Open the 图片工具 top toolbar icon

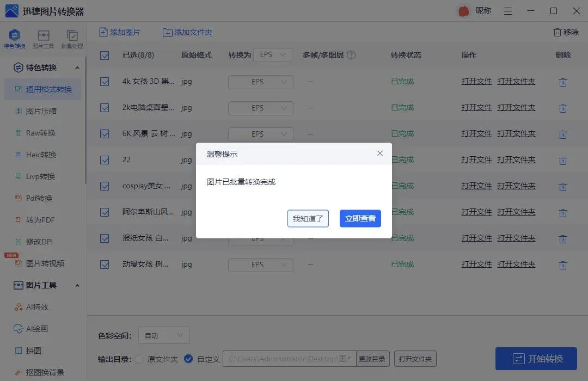point(44,36)
